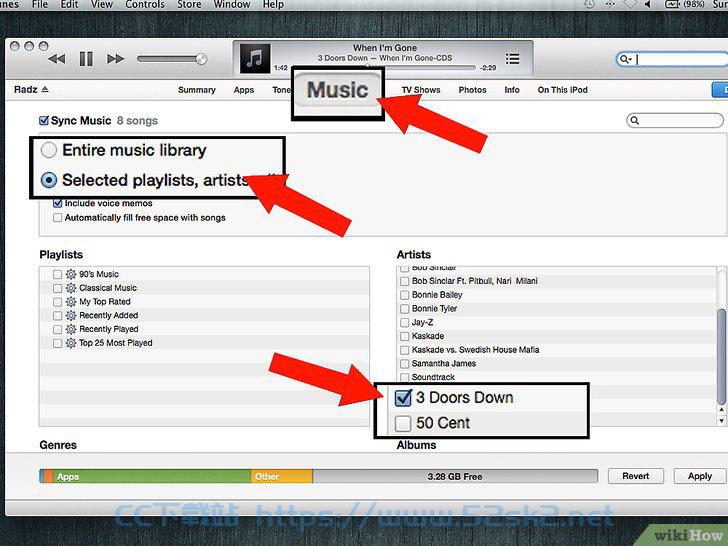
Task: Check artist Bob Sinclar Ft. Pitbull, Nari Milani
Action: pos(404,281)
